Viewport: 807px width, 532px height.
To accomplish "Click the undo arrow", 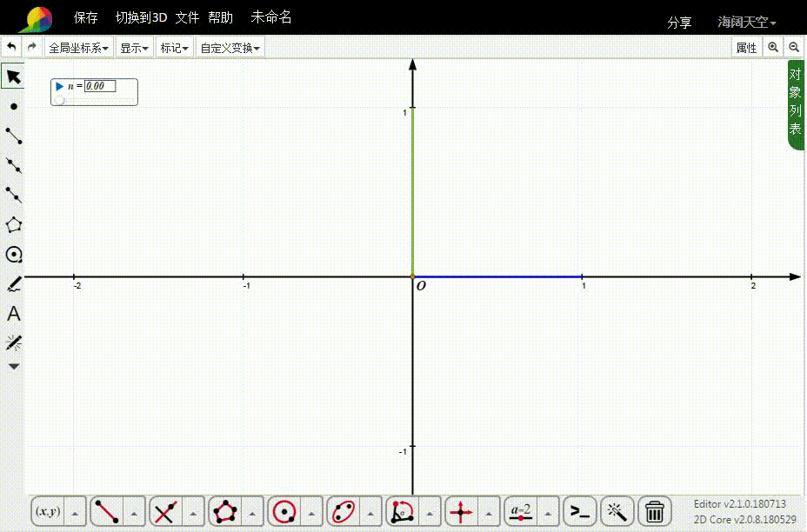I will coord(11,47).
